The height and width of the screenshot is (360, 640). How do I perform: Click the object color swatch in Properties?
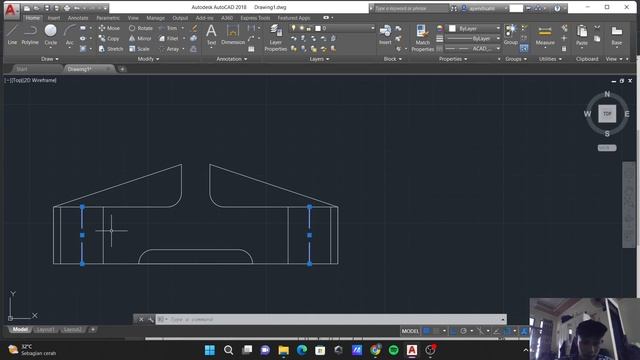[x=452, y=28]
